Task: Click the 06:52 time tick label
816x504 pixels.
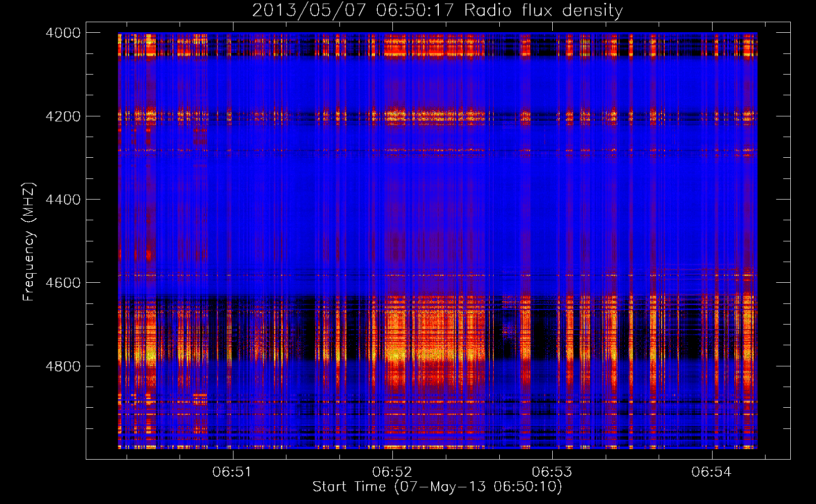Action: (x=392, y=472)
